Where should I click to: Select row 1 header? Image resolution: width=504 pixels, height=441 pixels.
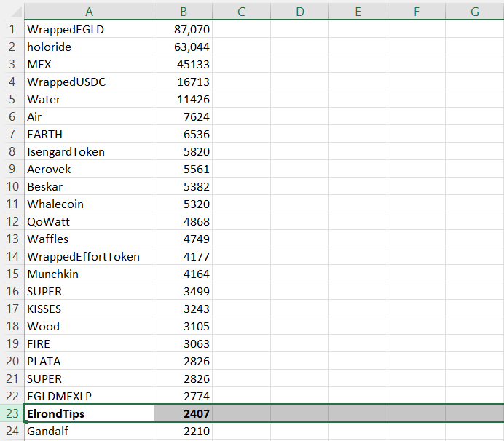(x=12, y=29)
